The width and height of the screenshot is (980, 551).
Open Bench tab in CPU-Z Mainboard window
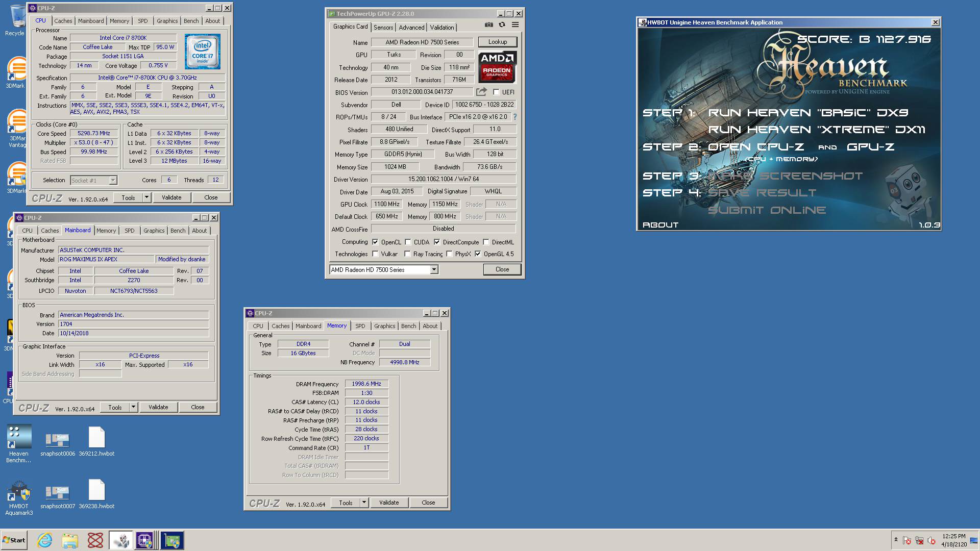pyautogui.click(x=178, y=231)
